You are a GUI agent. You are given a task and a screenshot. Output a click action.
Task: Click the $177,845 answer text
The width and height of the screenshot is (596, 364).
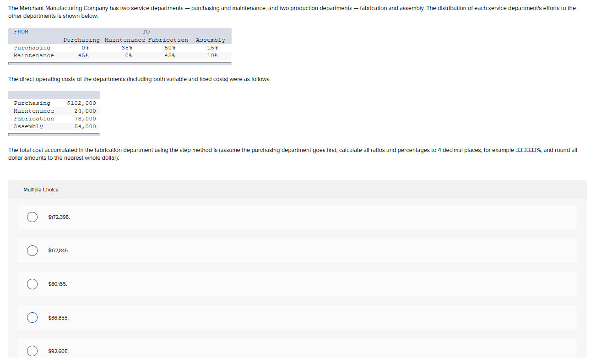pyautogui.click(x=59, y=250)
